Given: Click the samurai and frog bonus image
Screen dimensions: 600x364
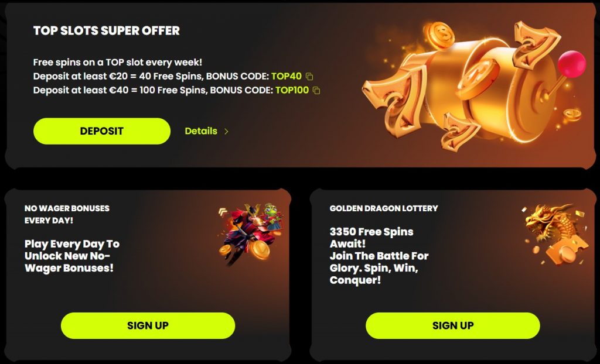Looking at the screenshot, I should (251, 234).
